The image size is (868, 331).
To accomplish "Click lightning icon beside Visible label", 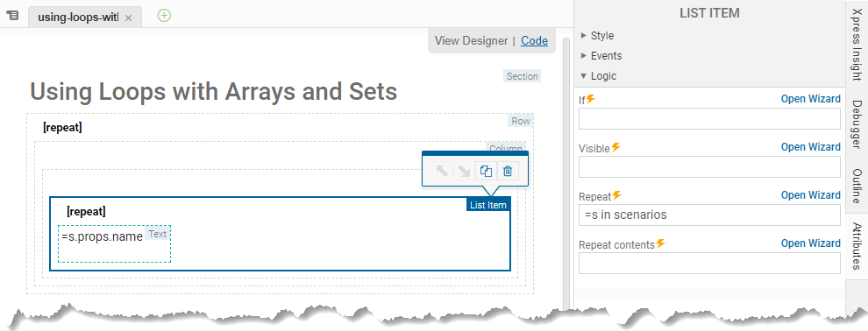I will (x=616, y=147).
